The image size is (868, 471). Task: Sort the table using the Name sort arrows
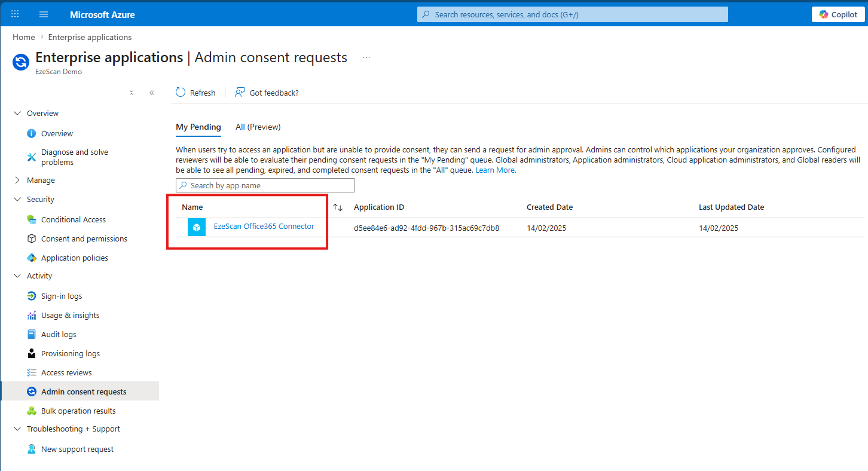tap(338, 207)
